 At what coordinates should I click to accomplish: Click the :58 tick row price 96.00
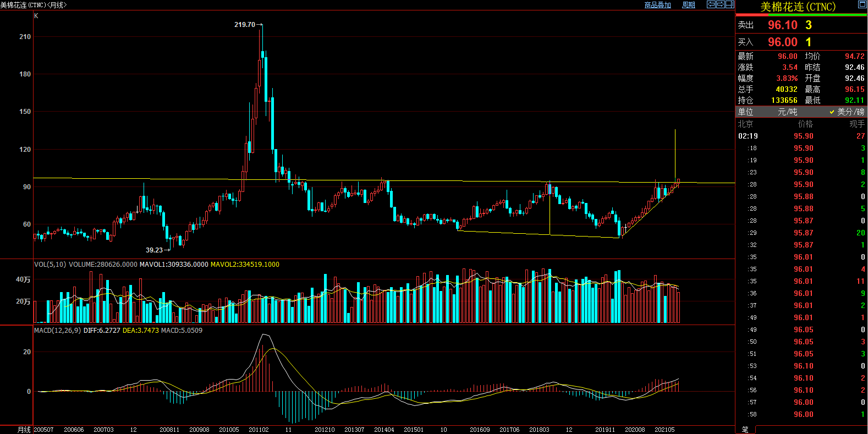tap(804, 414)
